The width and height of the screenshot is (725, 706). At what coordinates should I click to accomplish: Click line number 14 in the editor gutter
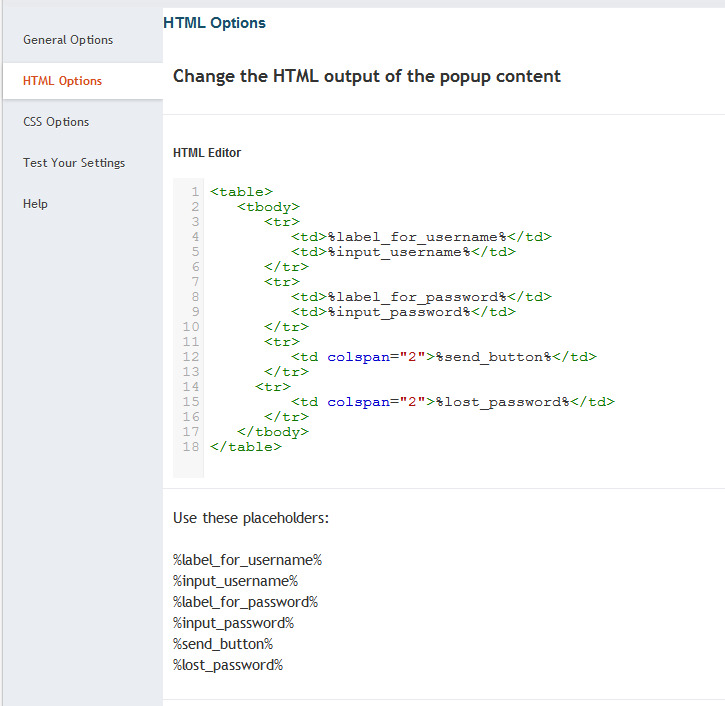click(191, 386)
